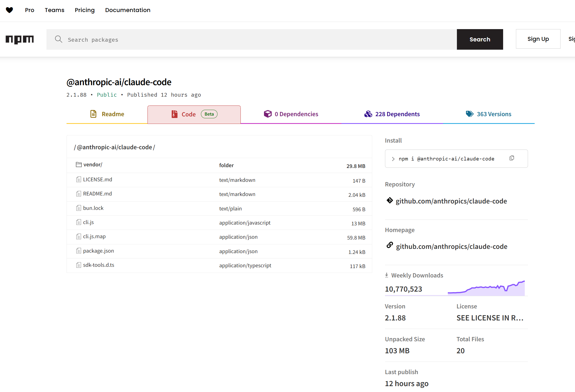The width and height of the screenshot is (575, 392).
Task: Show the 363 Versions tab
Action: [x=488, y=114]
